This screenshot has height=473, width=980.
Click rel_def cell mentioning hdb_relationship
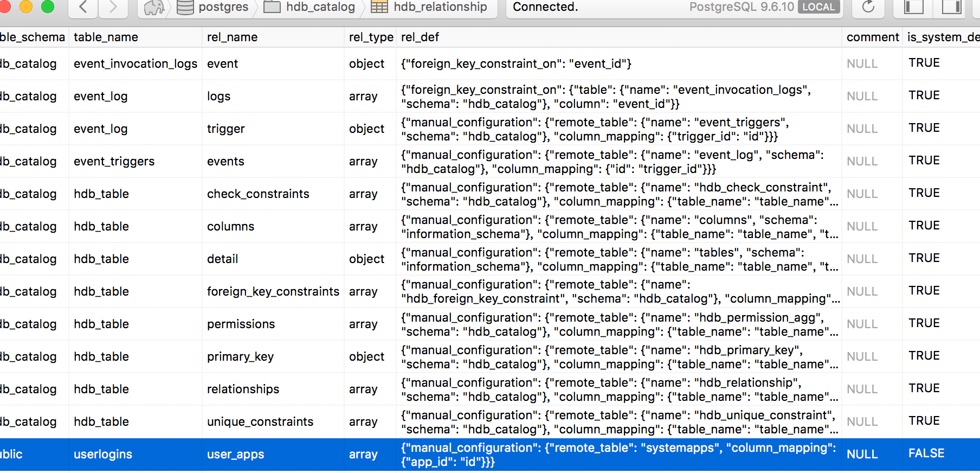pos(618,389)
